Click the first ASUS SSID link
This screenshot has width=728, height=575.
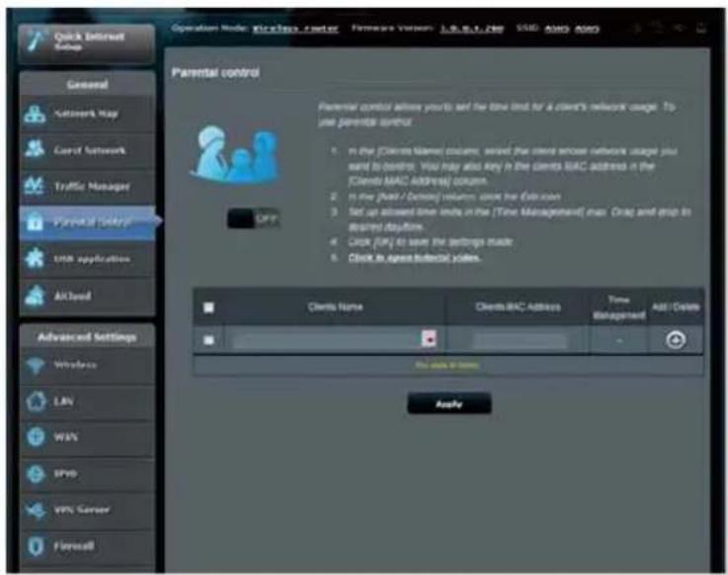(557, 29)
